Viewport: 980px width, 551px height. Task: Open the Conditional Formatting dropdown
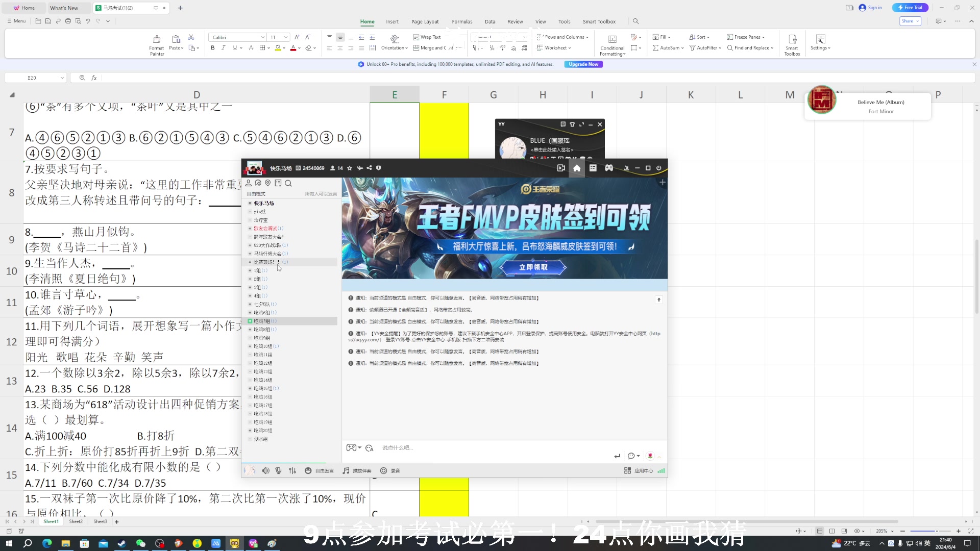pyautogui.click(x=611, y=43)
